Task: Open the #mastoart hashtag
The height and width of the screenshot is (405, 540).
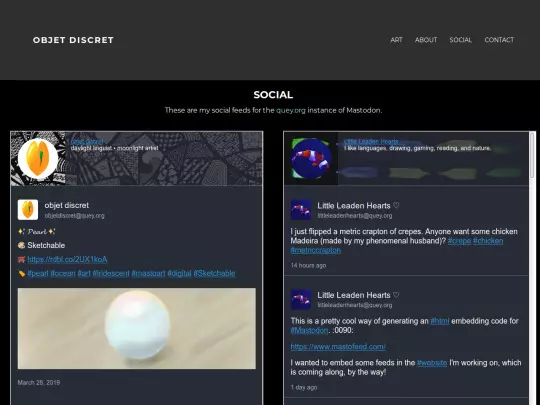Action: [x=148, y=273]
